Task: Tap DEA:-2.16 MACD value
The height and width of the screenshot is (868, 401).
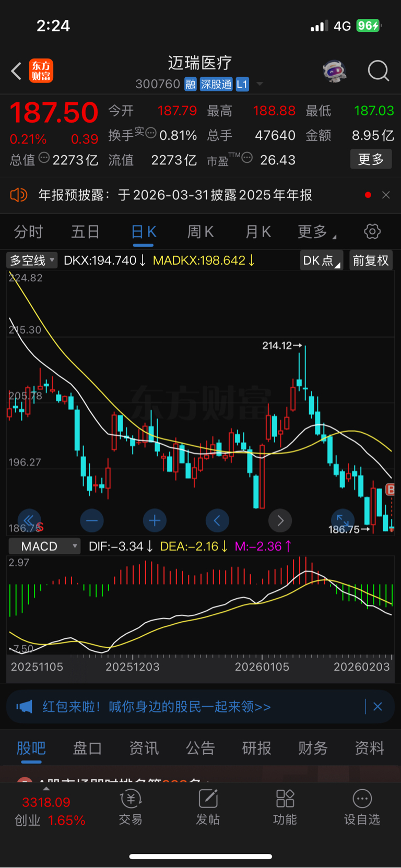Action: [194, 546]
